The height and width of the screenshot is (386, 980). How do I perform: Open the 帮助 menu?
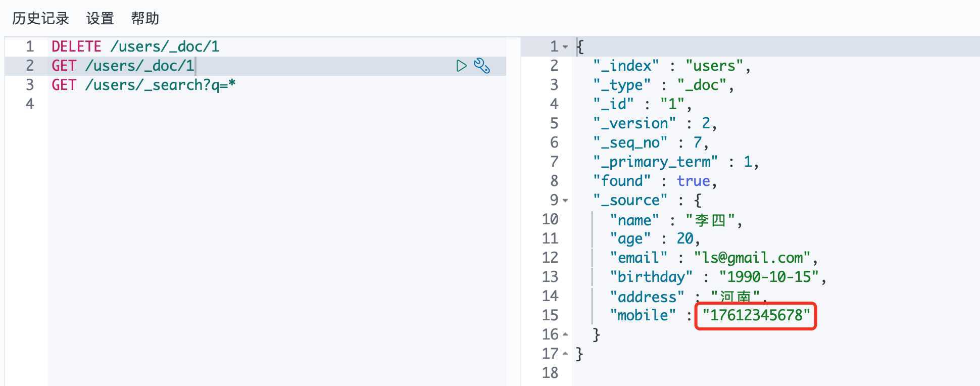tap(145, 19)
